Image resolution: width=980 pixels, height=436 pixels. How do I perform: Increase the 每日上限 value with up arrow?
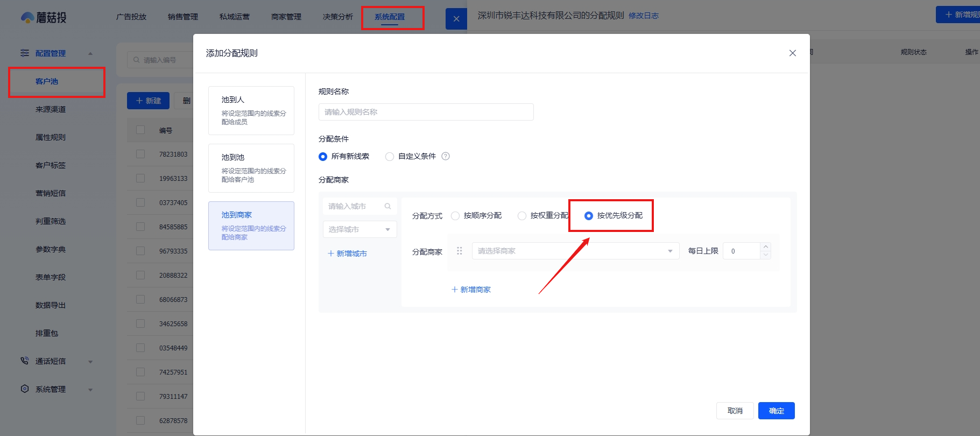click(765, 247)
